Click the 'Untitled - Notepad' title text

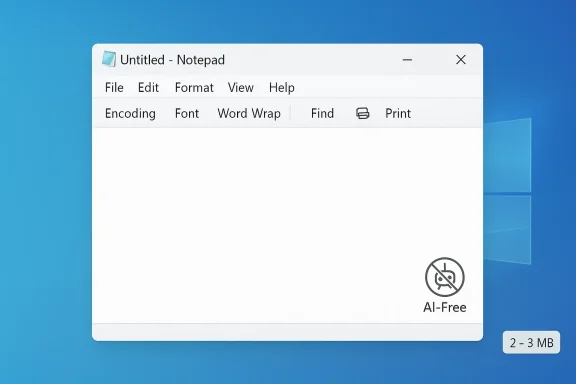pyautogui.click(x=172, y=60)
